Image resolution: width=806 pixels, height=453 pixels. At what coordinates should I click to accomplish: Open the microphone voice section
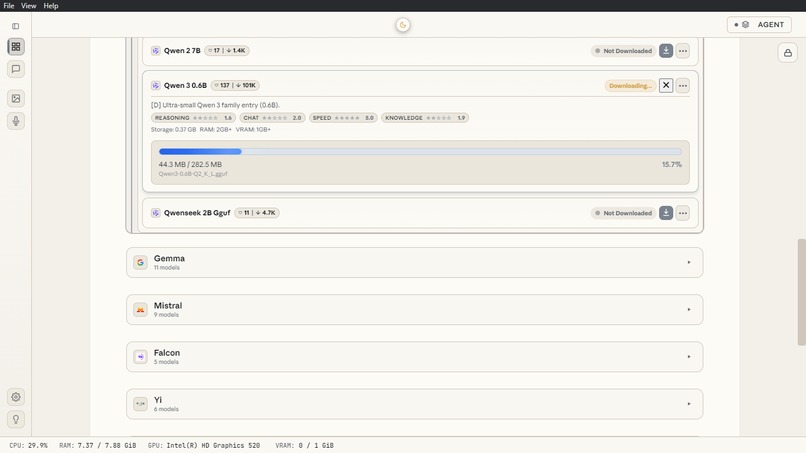pos(16,121)
